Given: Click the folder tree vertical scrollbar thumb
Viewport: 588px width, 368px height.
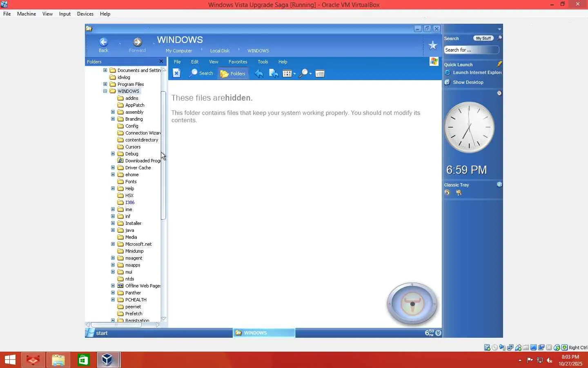Looking at the screenshot, I should point(163,155).
